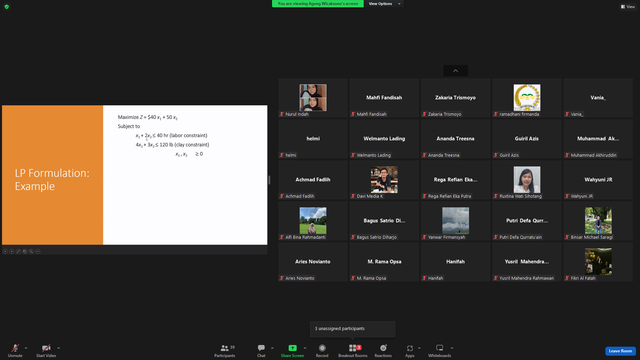This screenshot has width=640, height=360.
Task: Select Rustina Wati Sihotang's thumbnail
Action: click(x=527, y=180)
